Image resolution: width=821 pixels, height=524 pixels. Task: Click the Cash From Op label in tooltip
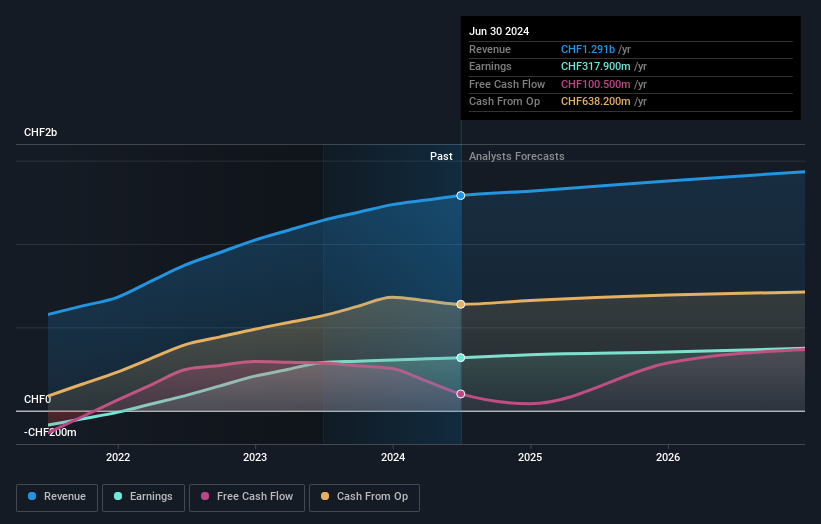click(x=504, y=102)
